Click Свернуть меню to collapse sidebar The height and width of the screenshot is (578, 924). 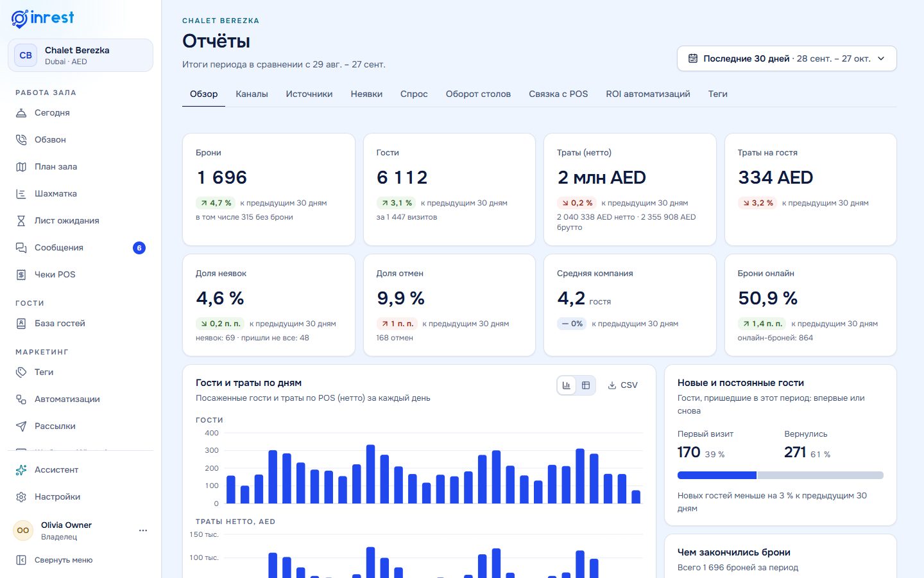coord(81,560)
